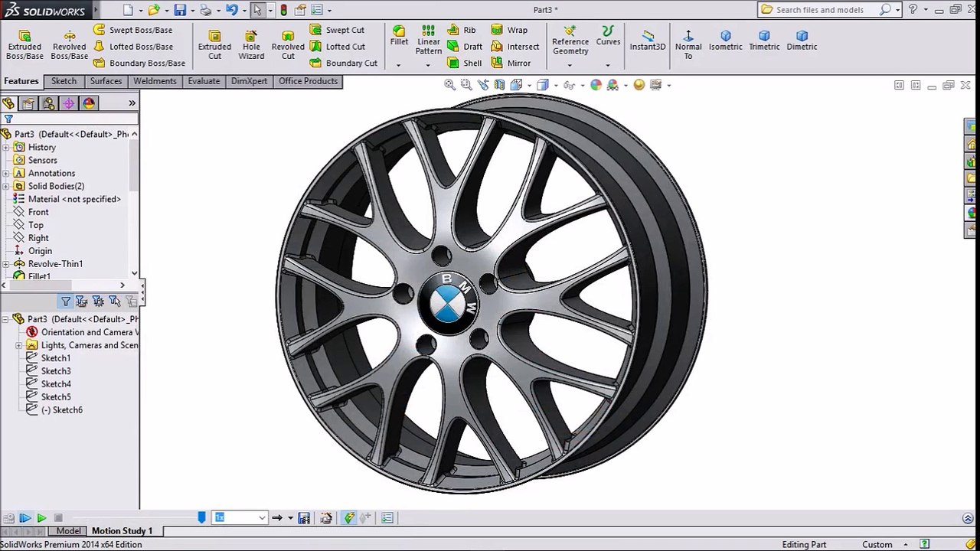This screenshot has width=980, height=551.
Task: Choose Lofted Cut feature
Action: coord(337,47)
